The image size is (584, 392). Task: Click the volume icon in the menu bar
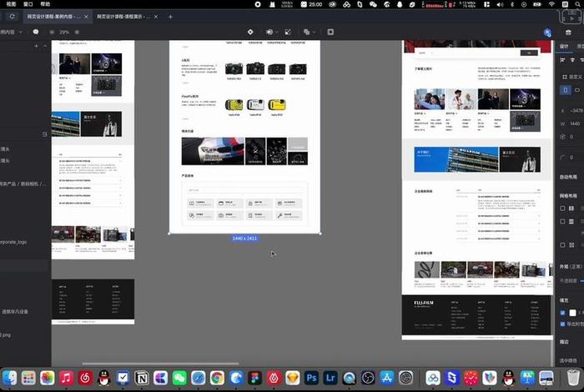(500, 4)
